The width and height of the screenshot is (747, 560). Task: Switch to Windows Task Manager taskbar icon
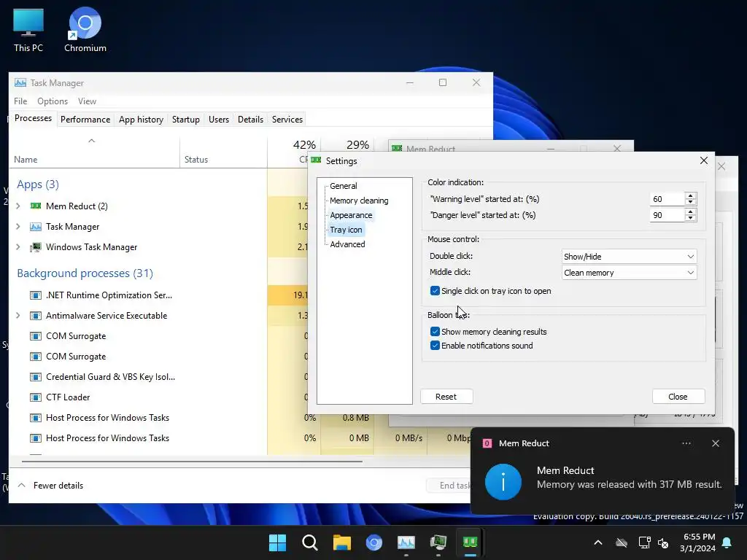click(438, 542)
